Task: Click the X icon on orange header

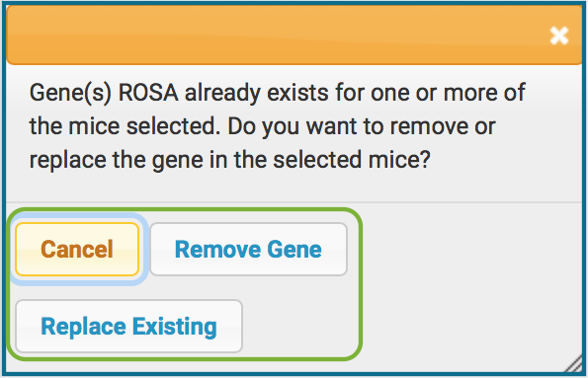Action: [x=558, y=36]
